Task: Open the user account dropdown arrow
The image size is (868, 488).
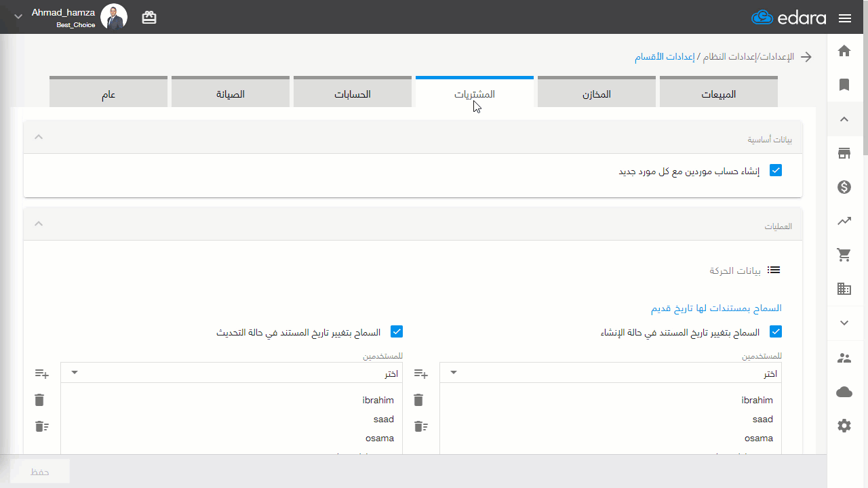Action: click(18, 17)
